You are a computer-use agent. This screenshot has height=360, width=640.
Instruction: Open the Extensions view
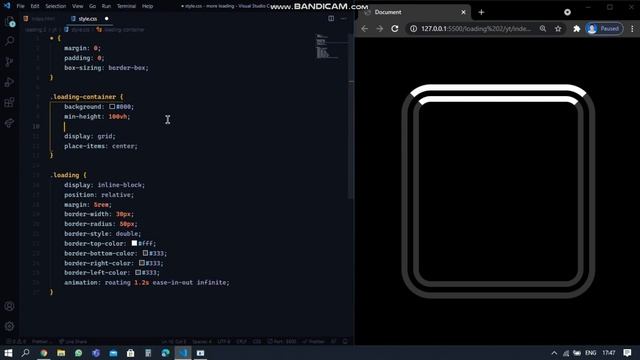point(9,102)
